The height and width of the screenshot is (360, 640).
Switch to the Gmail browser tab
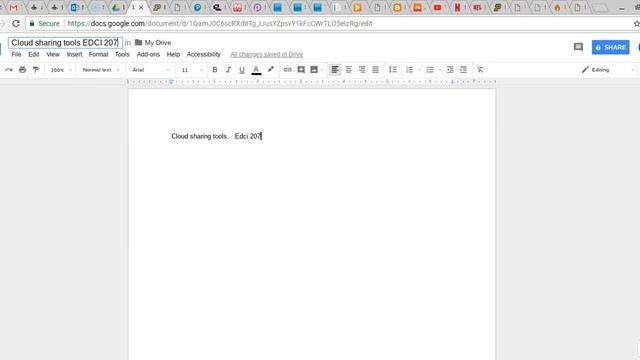point(13,7)
